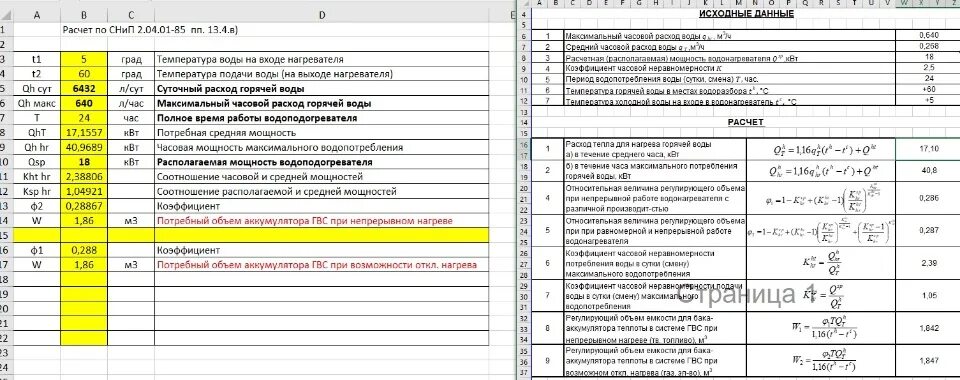Viewport: 960px width, 380px height.
Task: Select the Qh hr value 40,9689
Action: point(84,147)
